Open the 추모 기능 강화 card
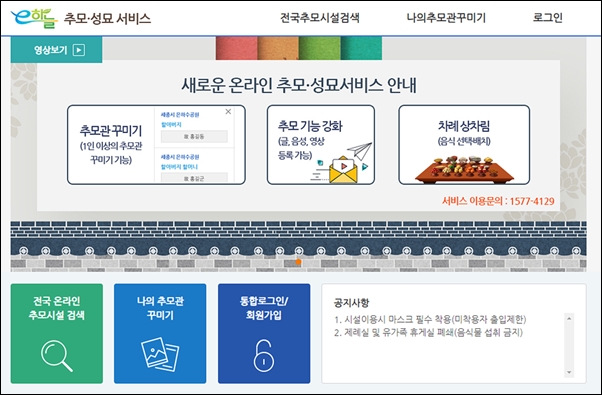 point(321,145)
